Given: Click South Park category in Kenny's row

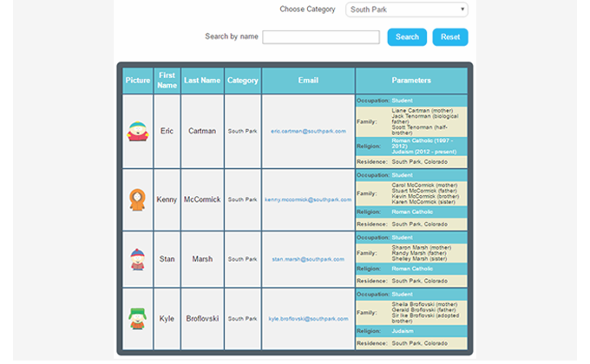Looking at the screenshot, I should [243, 199].
